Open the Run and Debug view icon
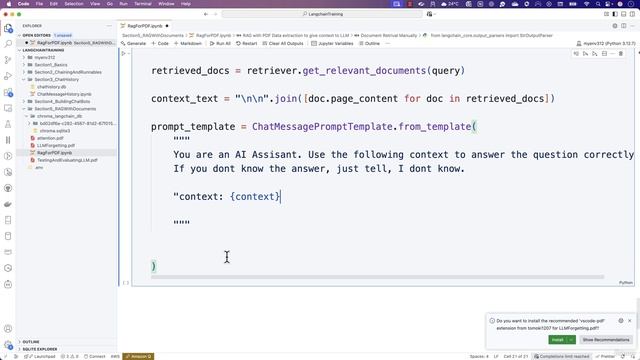The image size is (640, 360). click(x=8, y=76)
